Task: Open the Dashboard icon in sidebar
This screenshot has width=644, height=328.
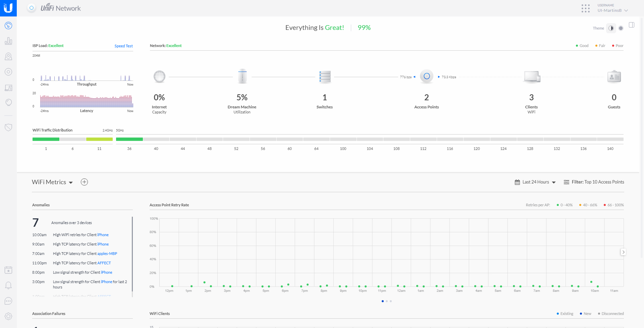Action: point(8,25)
